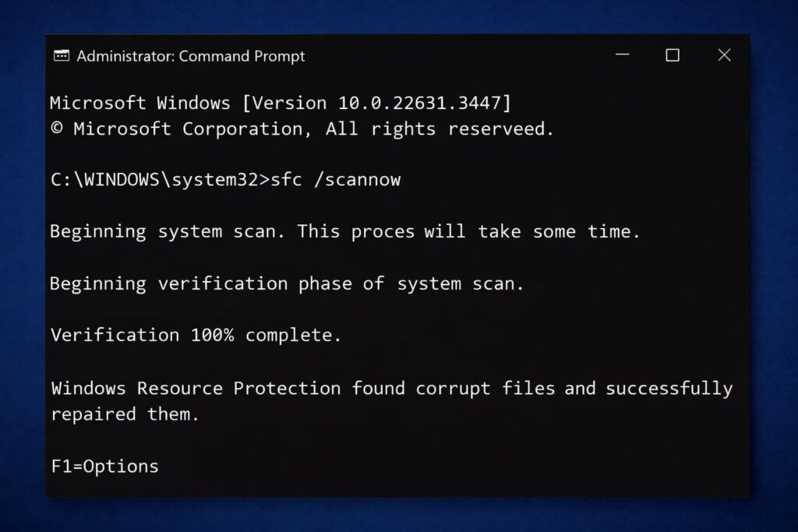Minimize the Command Prompt window

click(622, 55)
